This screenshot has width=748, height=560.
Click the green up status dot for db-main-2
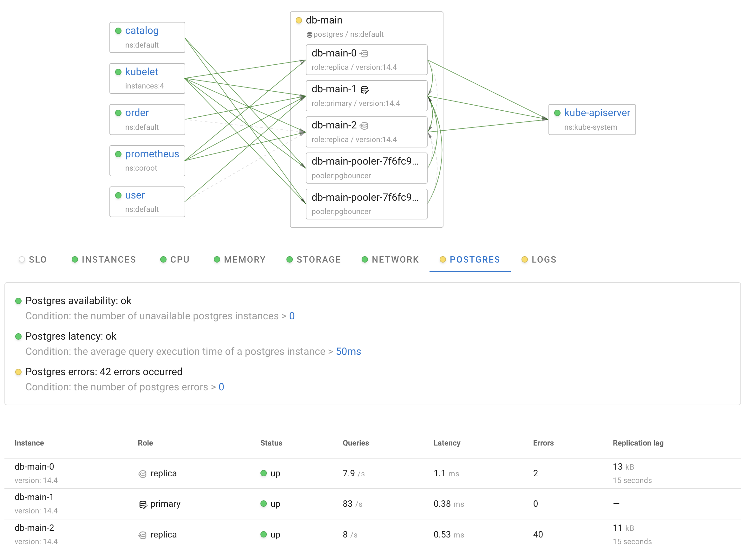263,534
